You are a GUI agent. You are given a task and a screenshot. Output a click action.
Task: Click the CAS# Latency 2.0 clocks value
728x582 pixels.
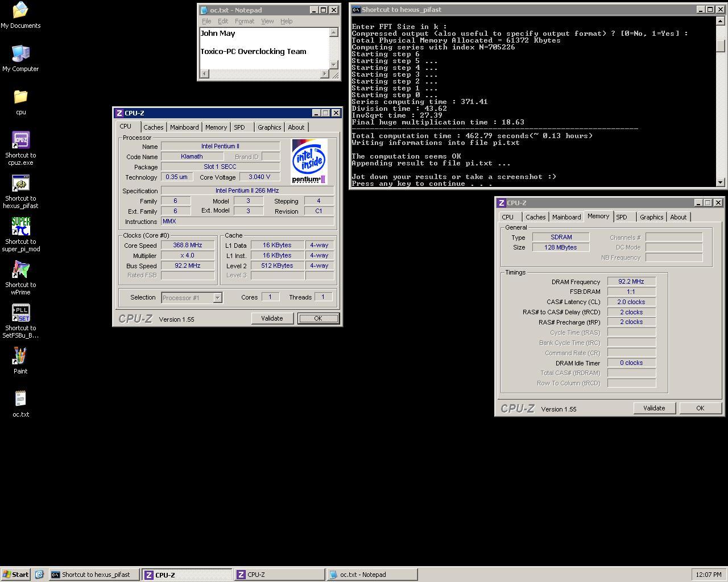[631, 302]
